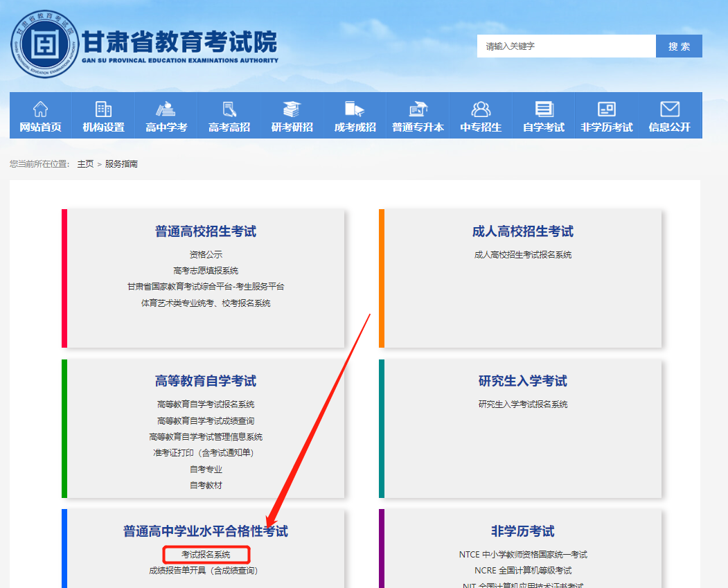Go to 主页 in breadcrumb
Image resolution: width=728 pixels, height=588 pixels.
85,164
